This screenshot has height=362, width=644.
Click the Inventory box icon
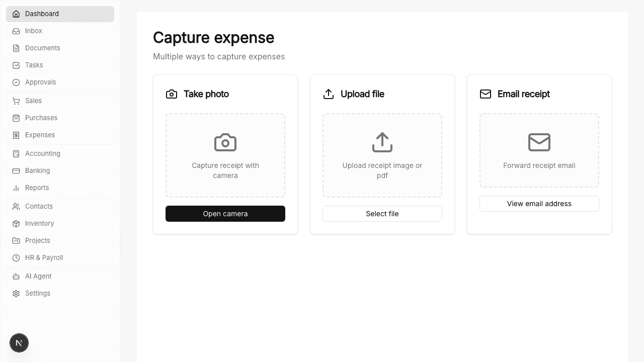[x=16, y=224]
